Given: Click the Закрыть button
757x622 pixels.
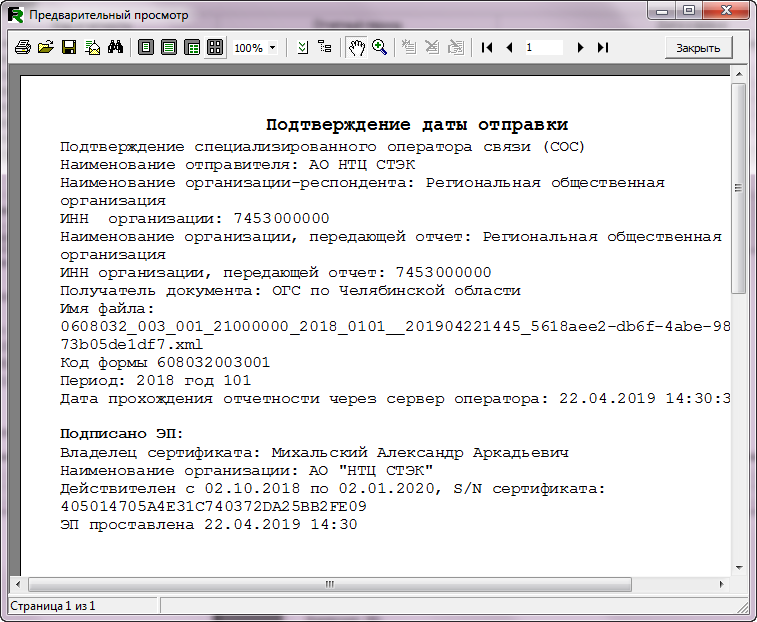Looking at the screenshot, I should tap(698, 48).
